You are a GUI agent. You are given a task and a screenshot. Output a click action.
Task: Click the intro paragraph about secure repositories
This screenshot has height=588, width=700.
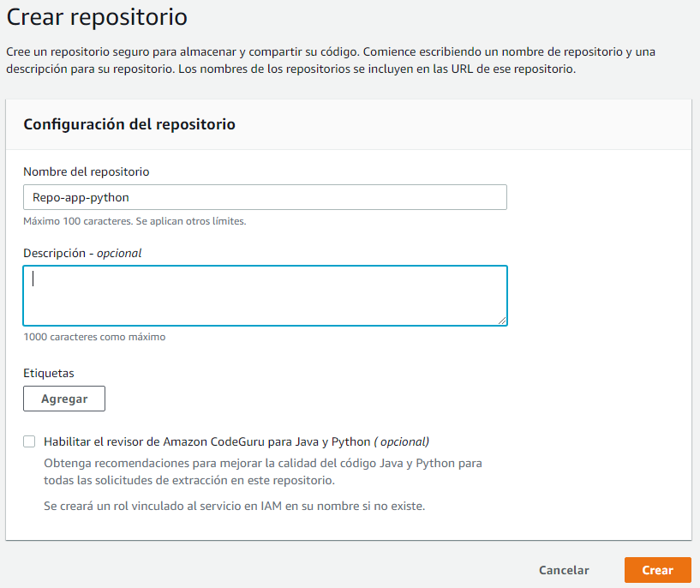331,60
